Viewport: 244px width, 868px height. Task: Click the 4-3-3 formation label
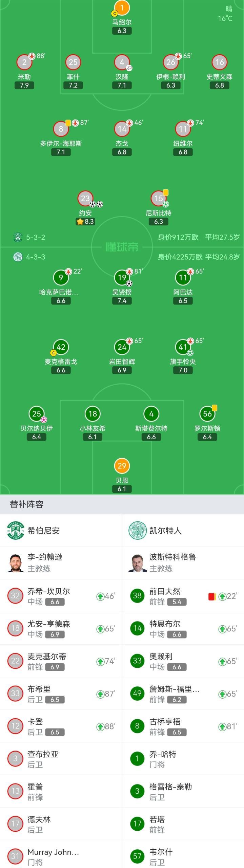(36, 257)
